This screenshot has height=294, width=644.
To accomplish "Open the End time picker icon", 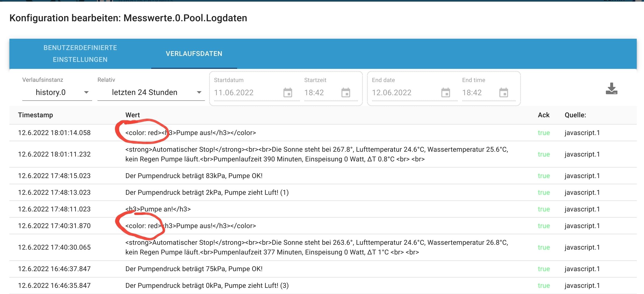I will click(504, 93).
